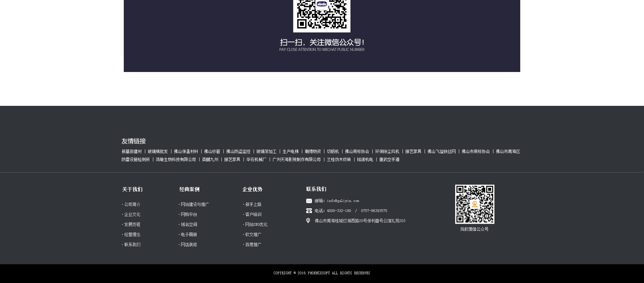Open the 佛山防盗监控 friendly link
The height and width of the screenshot is (283, 644).
point(238,152)
